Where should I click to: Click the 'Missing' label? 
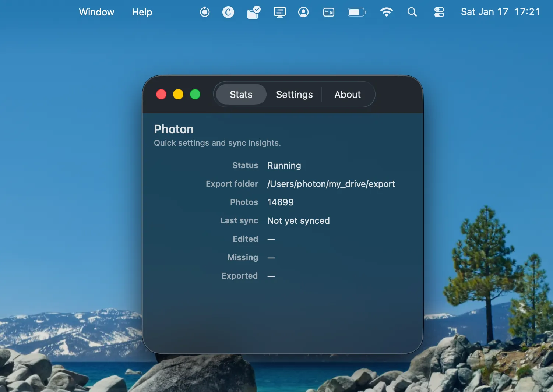[x=243, y=257]
